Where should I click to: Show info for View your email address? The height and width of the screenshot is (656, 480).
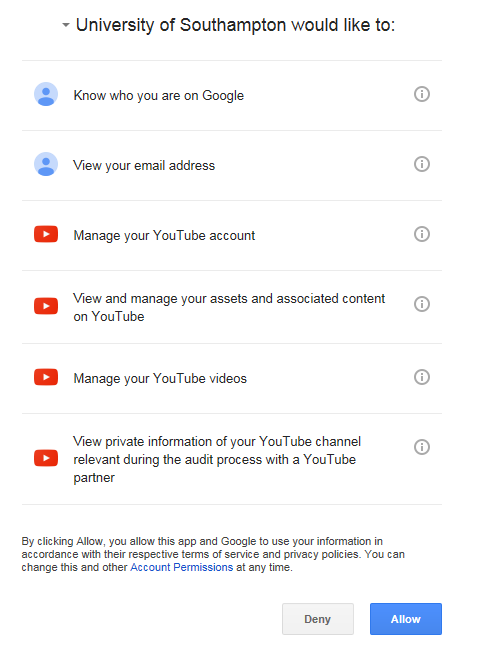[421, 164]
